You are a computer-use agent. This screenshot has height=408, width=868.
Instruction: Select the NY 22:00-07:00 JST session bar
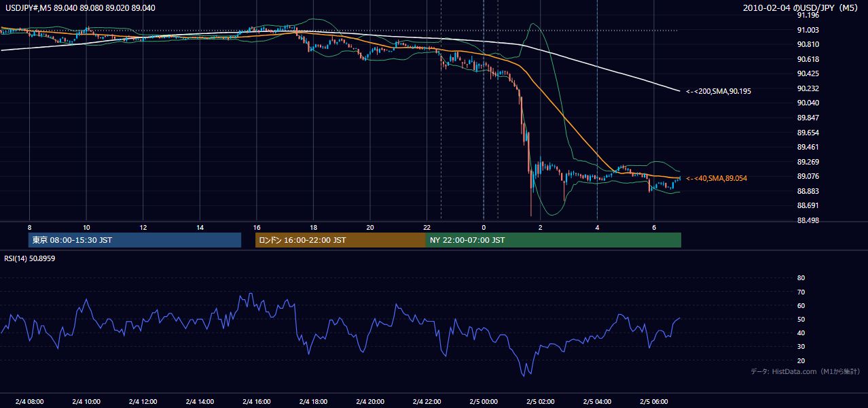(554, 240)
